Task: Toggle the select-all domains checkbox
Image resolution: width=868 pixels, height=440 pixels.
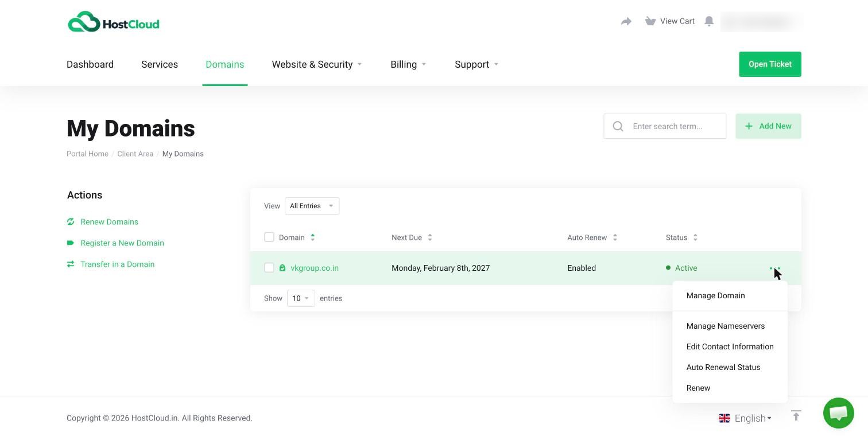Action: pyautogui.click(x=269, y=237)
